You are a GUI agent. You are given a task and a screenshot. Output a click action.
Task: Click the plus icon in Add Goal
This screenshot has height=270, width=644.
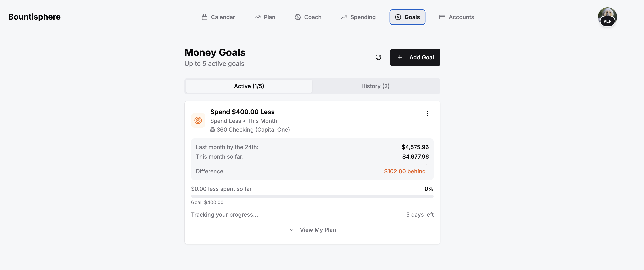(x=400, y=57)
